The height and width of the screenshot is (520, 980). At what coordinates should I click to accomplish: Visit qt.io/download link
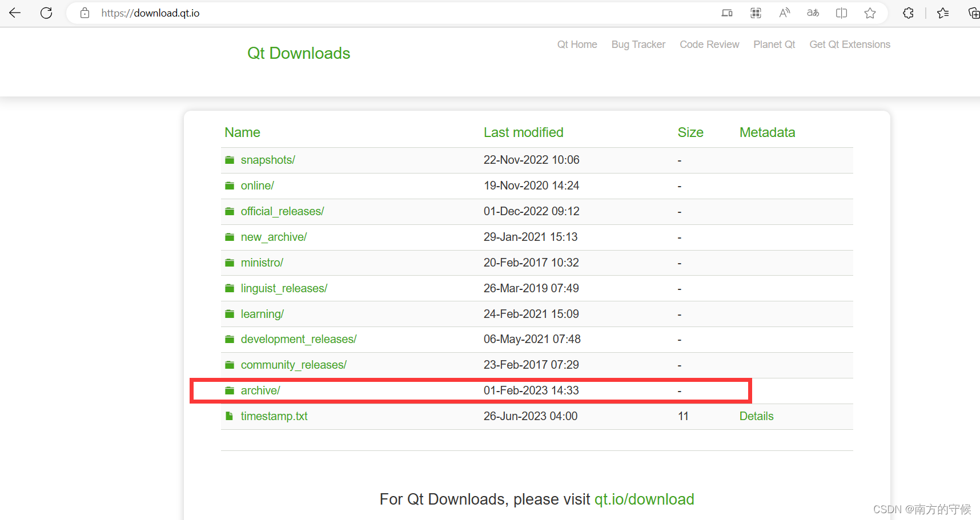point(644,499)
